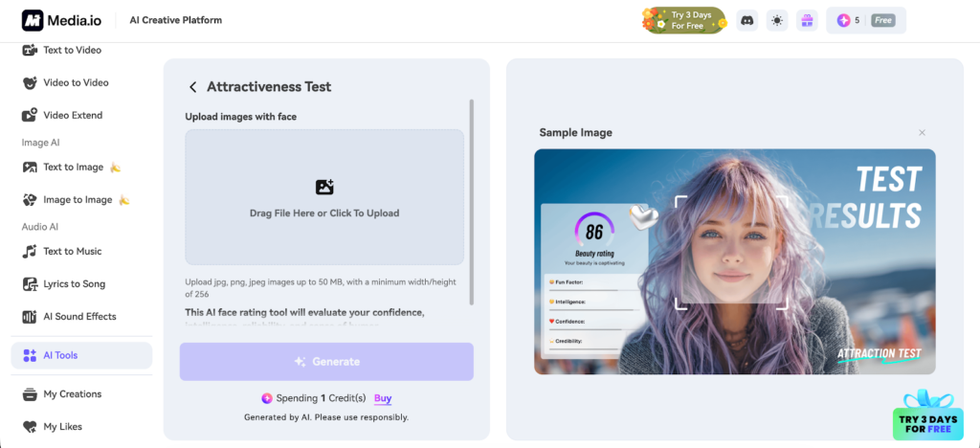Click Try 3 Days For Free banner
The height and width of the screenshot is (448, 980).
pyautogui.click(x=683, y=20)
